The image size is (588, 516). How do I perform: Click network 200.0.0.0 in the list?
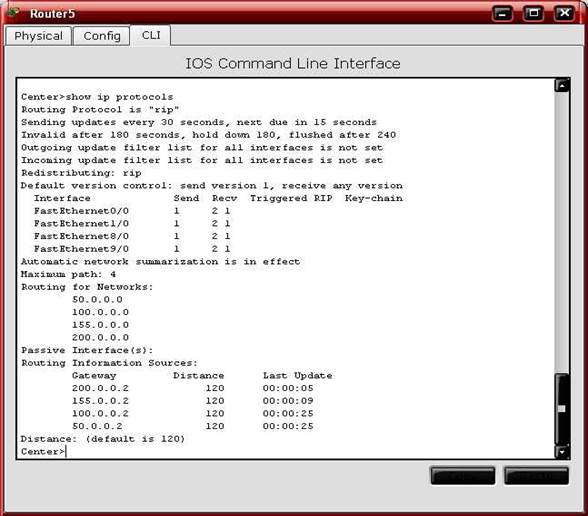[x=100, y=338]
